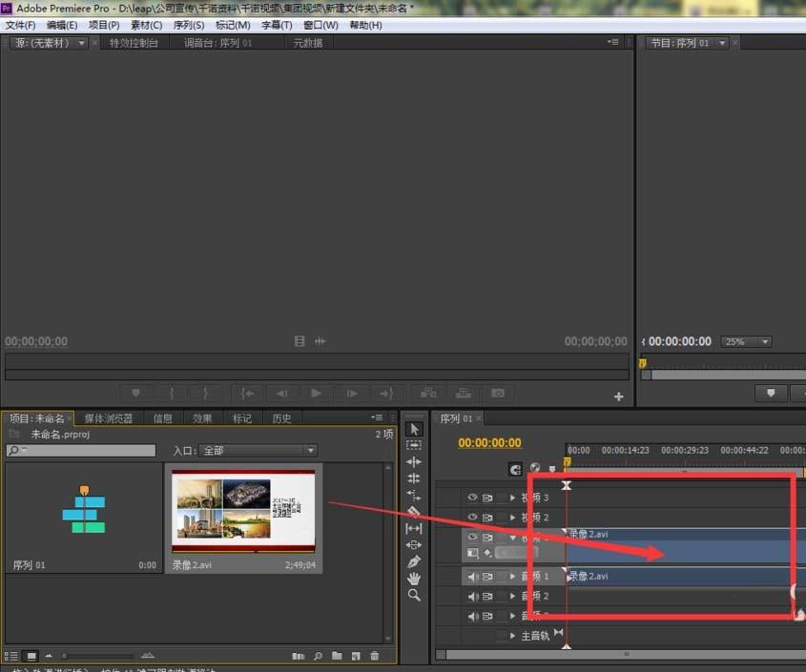Open the 25% zoom level dropdown
Screen dimensions: 806x672
click(746, 342)
